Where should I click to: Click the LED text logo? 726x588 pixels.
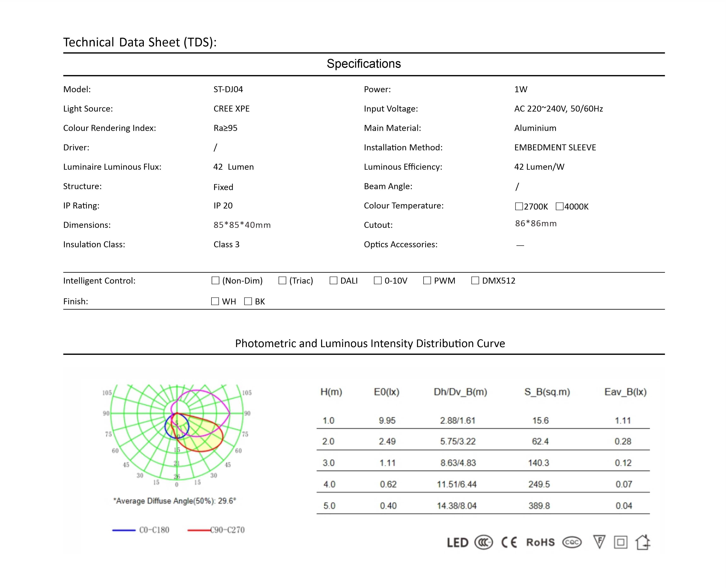(457, 543)
